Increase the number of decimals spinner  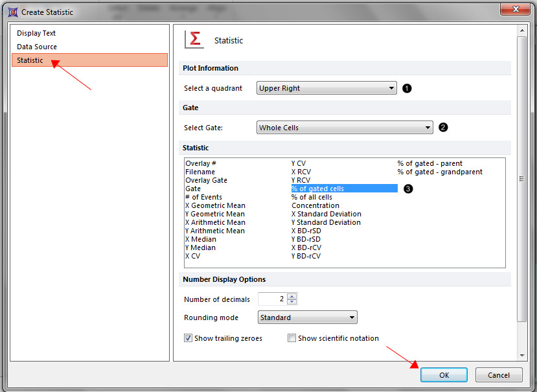pyautogui.click(x=291, y=296)
